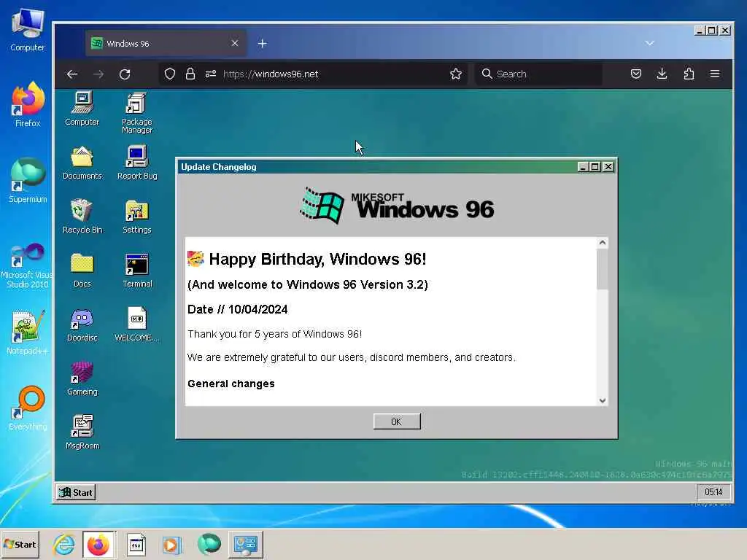The image size is (747, 560).
Task: Open the Documents folder icon
Action: coord(82,163)
